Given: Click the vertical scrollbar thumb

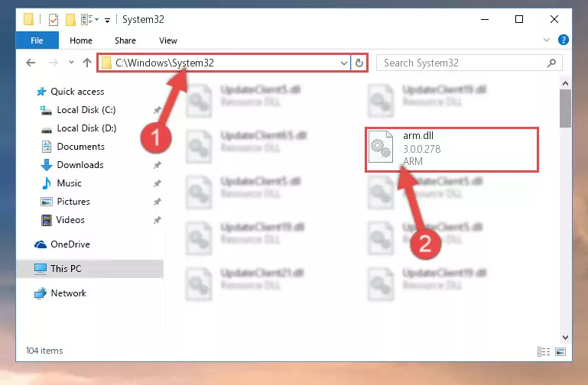Looking at the screenshot, I should 565,108.
